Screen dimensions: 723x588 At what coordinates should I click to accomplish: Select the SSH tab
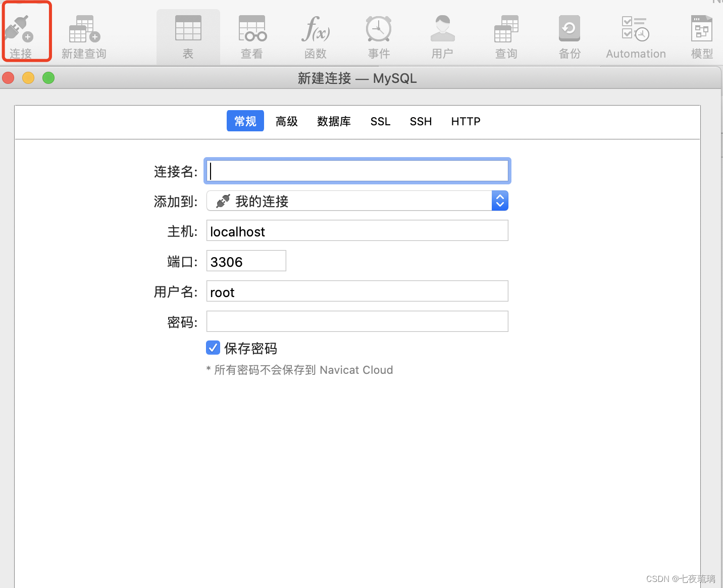pos(421,121)
